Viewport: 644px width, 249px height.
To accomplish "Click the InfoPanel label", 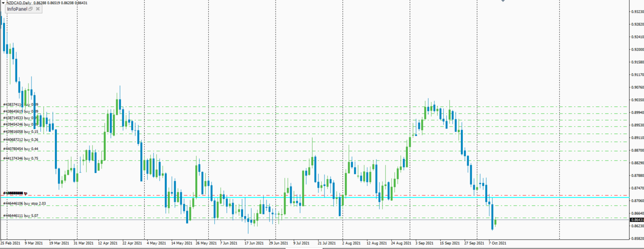I will pos(17,9).
